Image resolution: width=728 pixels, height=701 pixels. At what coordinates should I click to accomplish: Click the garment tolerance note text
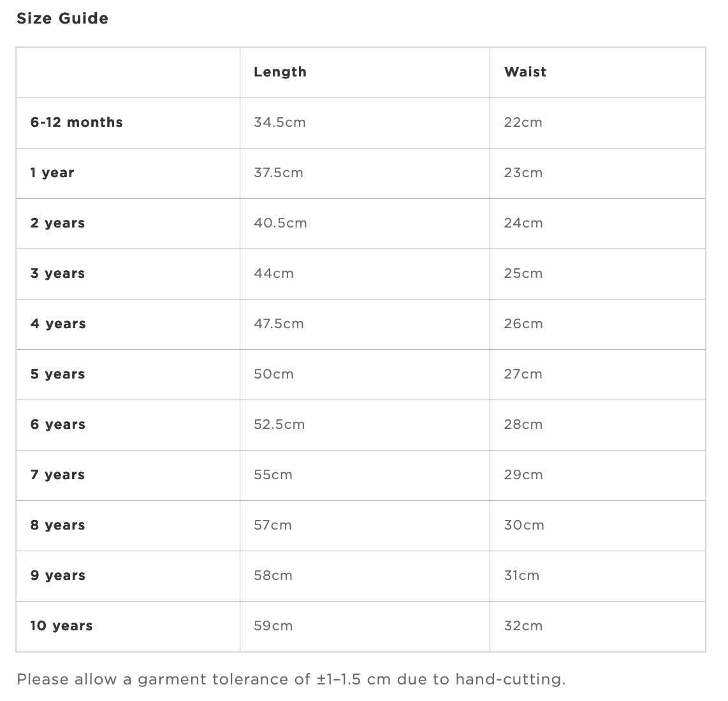click(291, 679)
